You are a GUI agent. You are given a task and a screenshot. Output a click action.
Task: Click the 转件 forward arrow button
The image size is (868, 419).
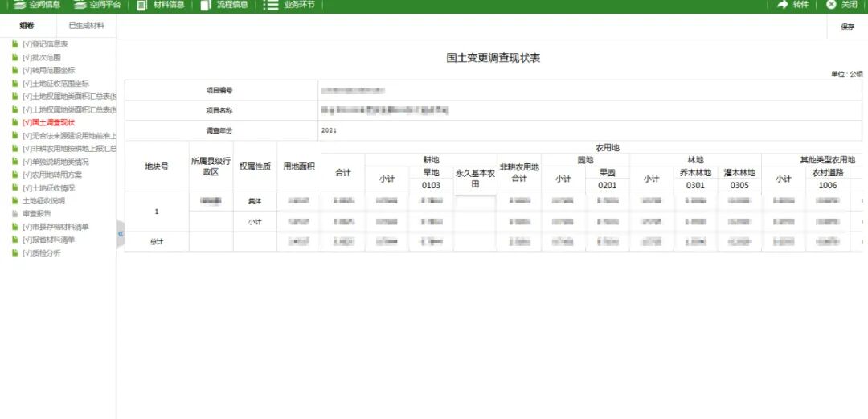pos(793,5)
